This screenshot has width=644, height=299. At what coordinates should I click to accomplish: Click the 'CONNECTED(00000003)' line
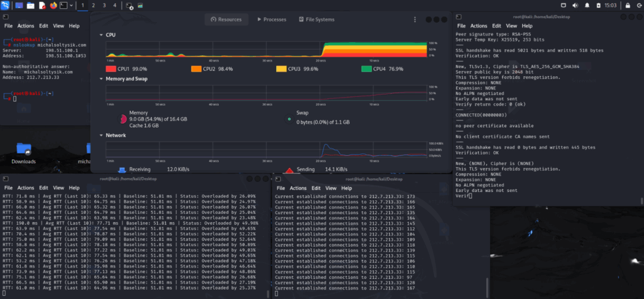pyautogui.click(x=481, y=115)
